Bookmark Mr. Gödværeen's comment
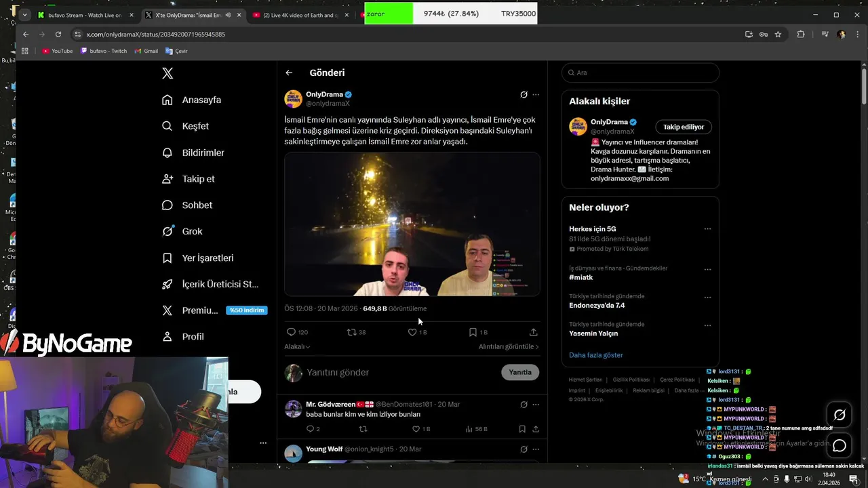This screenshot has width=868, height=488. pos(522,429)
